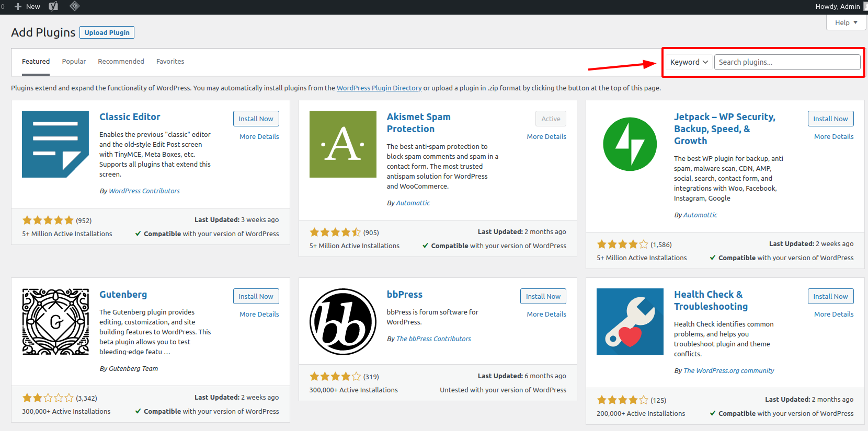The height and width of the screenshot is (431, 868).
Task: Open the bbPress title link
Action: (405, 295)
